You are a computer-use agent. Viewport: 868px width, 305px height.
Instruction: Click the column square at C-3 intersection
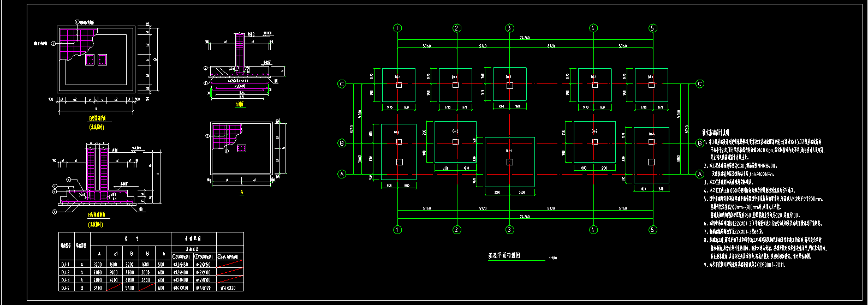(509, 86)
